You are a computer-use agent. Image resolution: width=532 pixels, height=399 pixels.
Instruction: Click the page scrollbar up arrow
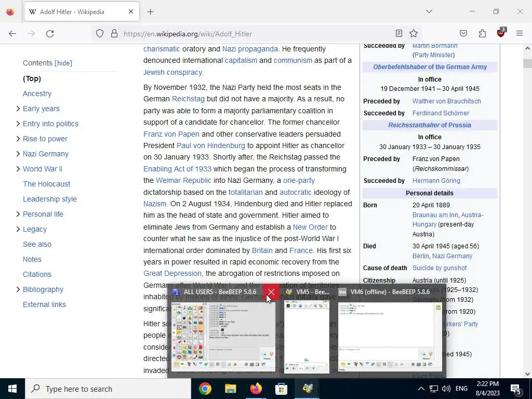(x=528, y=48)
